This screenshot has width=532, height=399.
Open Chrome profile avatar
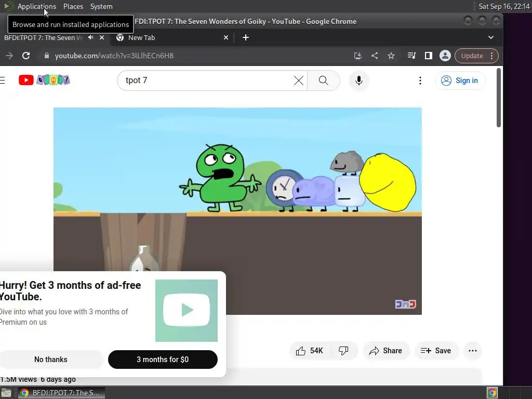[x=445, y=56]
